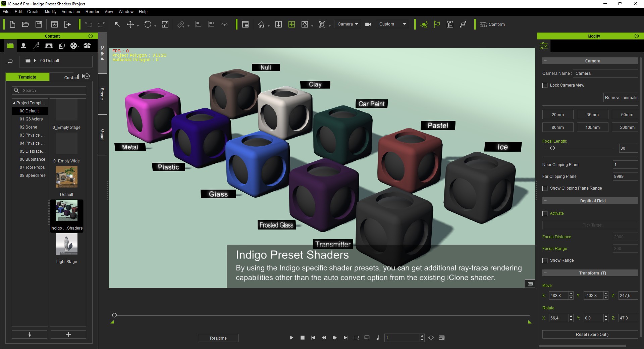Stop timeline playback

point(303,338)
